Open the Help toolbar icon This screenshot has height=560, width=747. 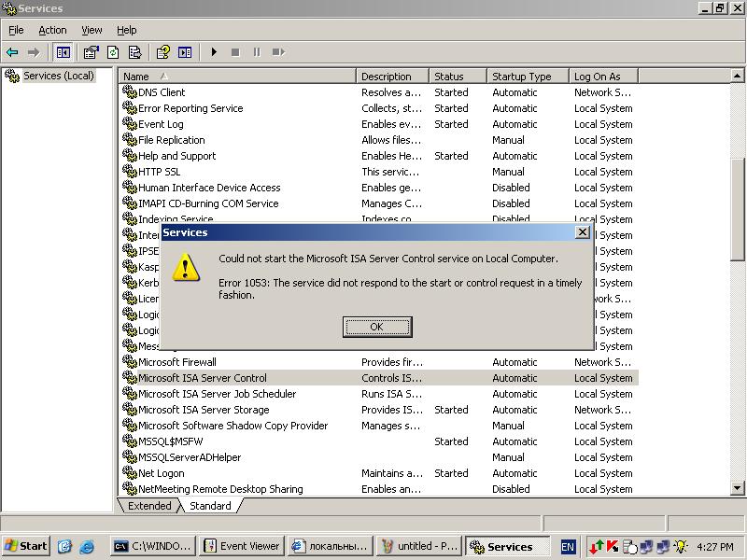(x=162, y=52)
